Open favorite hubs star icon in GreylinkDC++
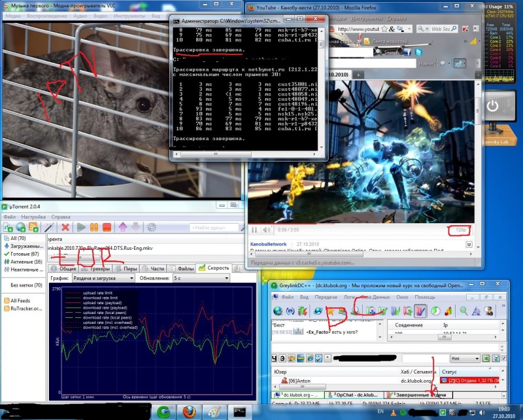The width and height of the screenshot is (523, 420). pos(331,311)
